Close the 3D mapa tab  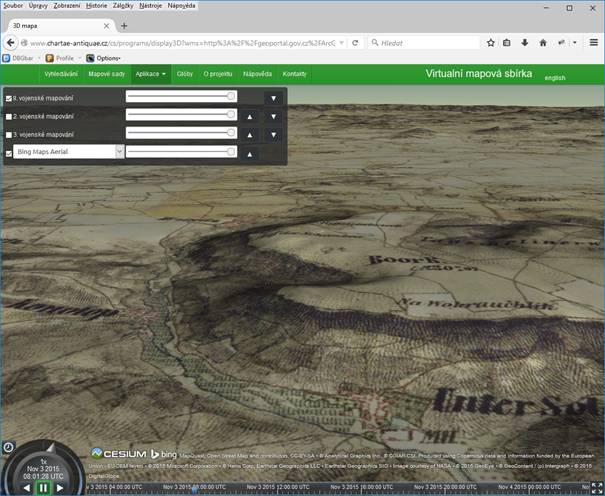(106, 26)
